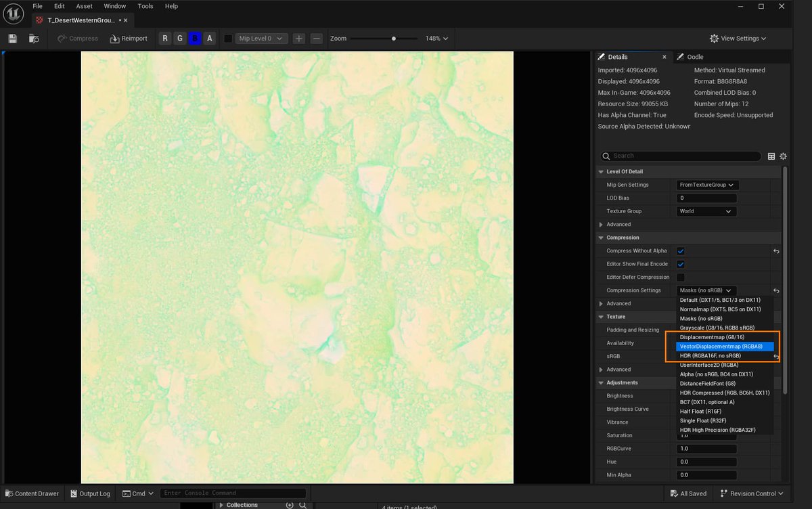Open the View Settings dropdown
Viewport: 812px width, 509px height.
737,39
